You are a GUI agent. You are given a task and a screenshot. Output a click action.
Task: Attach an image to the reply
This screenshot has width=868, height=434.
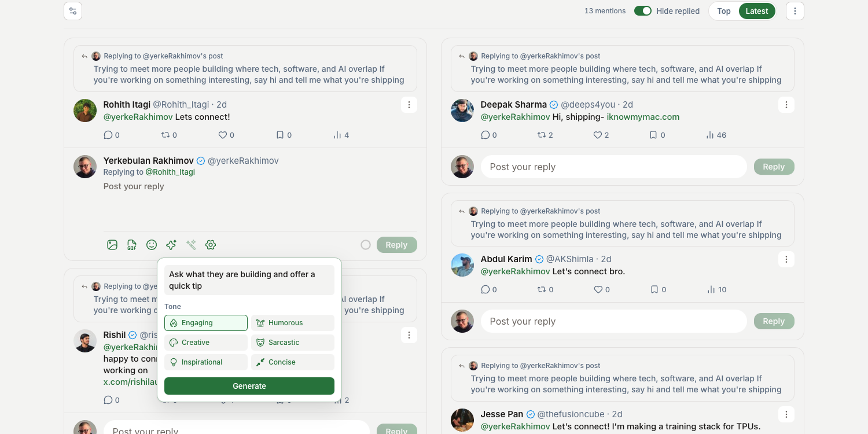click(x=112, y=245)
